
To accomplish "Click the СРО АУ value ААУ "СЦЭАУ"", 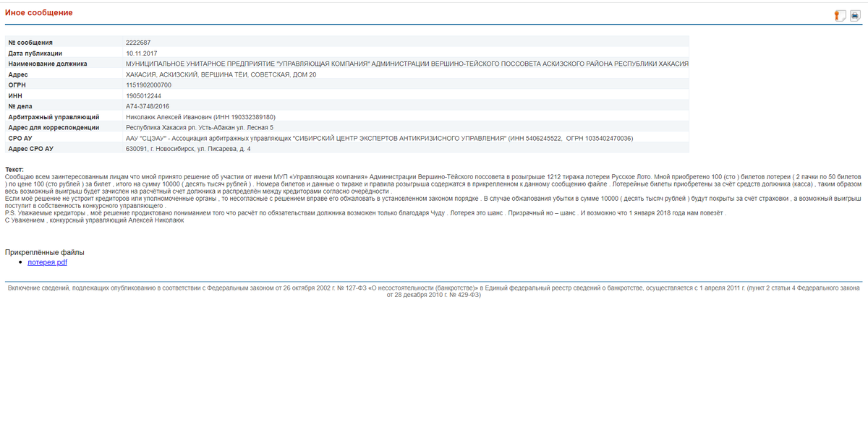I will point(379,138).
